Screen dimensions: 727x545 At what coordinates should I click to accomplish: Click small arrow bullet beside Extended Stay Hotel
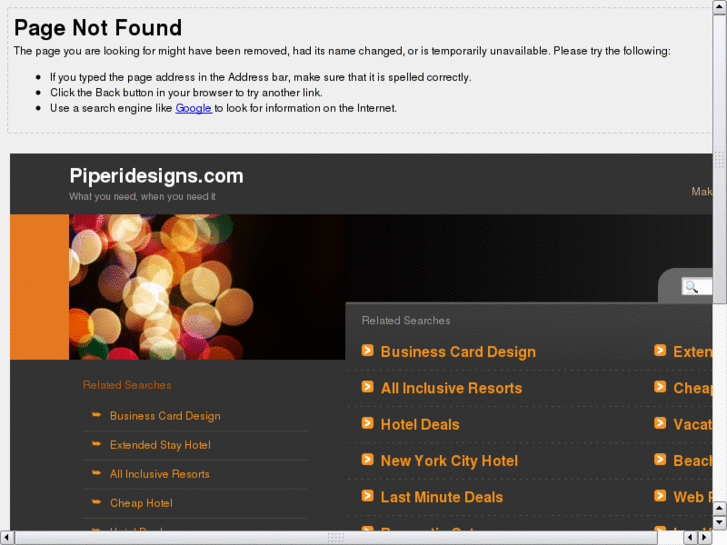pos(96,444)
